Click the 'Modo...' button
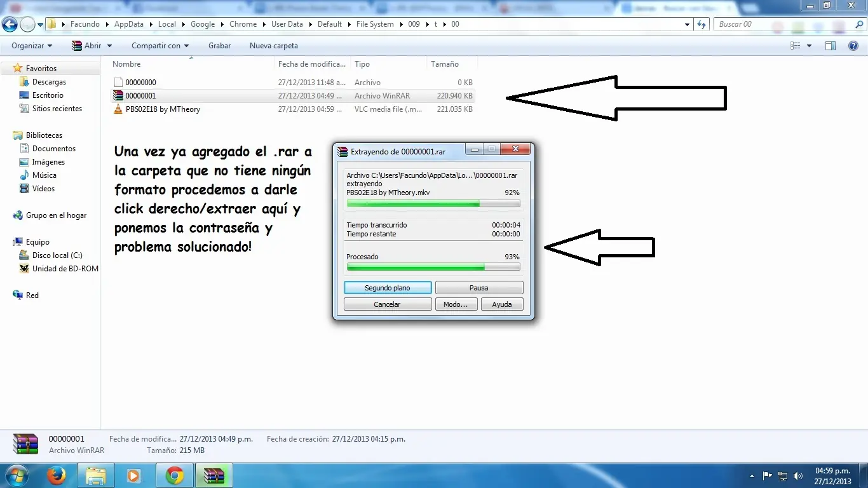The width and height of the screenshot is (868, 488). click(x=456, y=304)
